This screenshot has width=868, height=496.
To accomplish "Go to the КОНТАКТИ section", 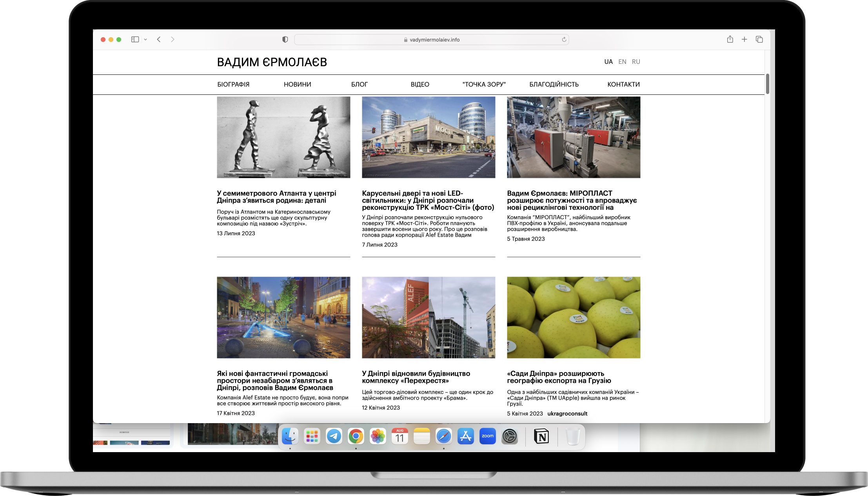I will (623, 84).
